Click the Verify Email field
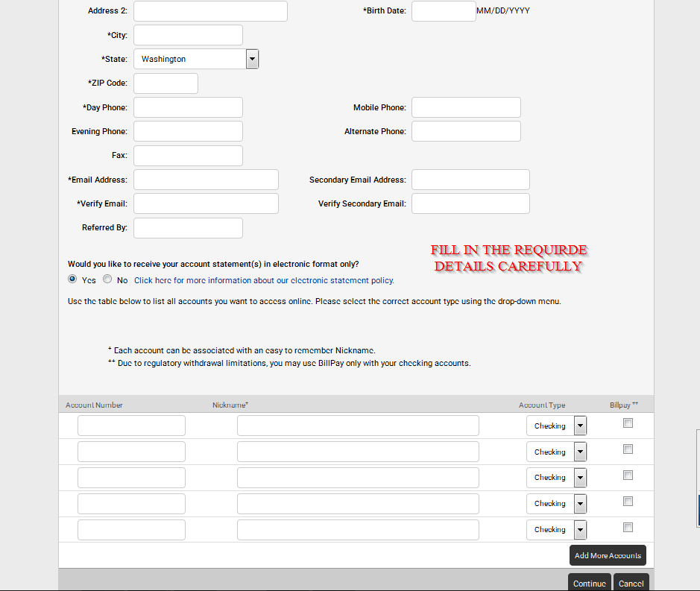Image resolution: width=700 pixels, height=591 pixels. tap(205, 203)
